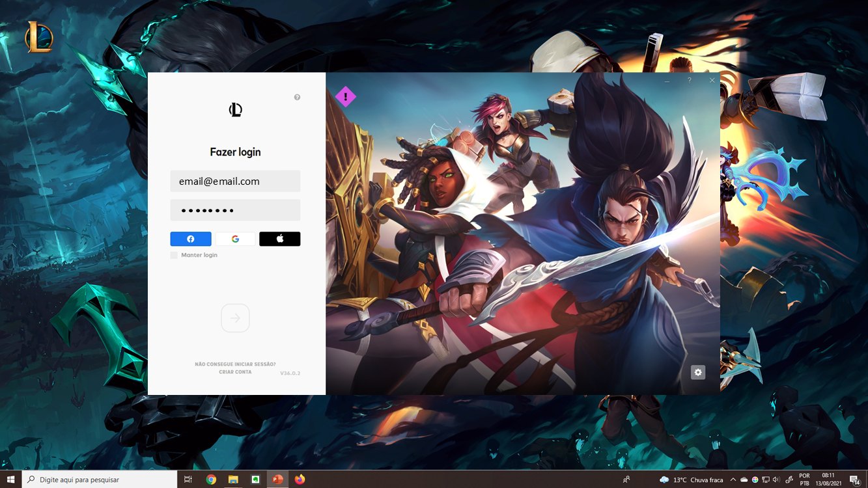Open network status tray icon
868x488 pixels.
point(764,480)
